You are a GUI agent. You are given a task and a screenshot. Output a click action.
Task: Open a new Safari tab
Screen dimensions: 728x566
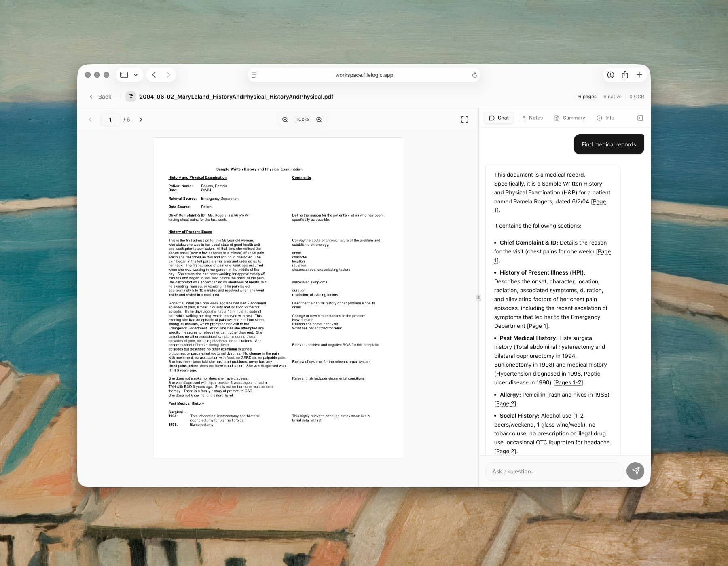point(639,74)
